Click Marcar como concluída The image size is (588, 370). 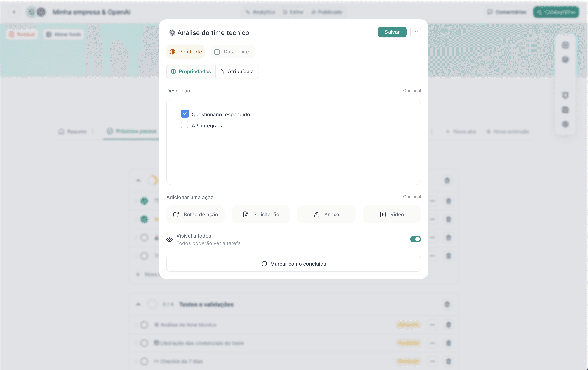293,264
